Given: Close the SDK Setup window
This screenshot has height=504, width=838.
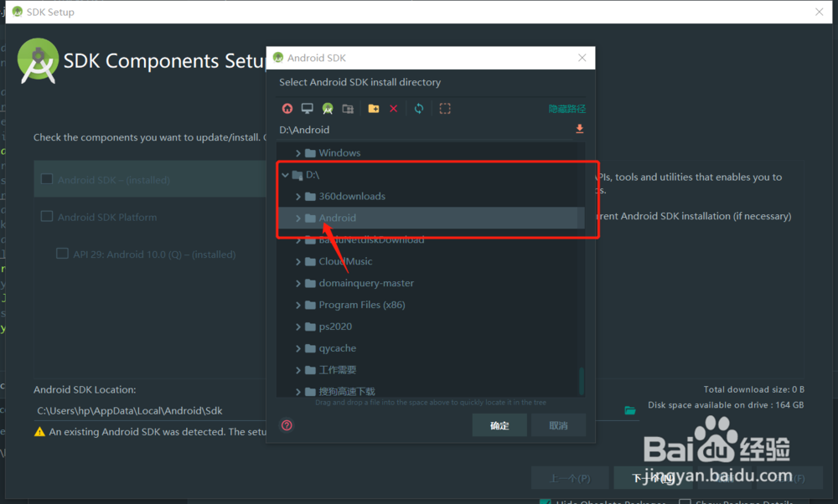Looking at the screenshot, I should [x=820, y=12].
